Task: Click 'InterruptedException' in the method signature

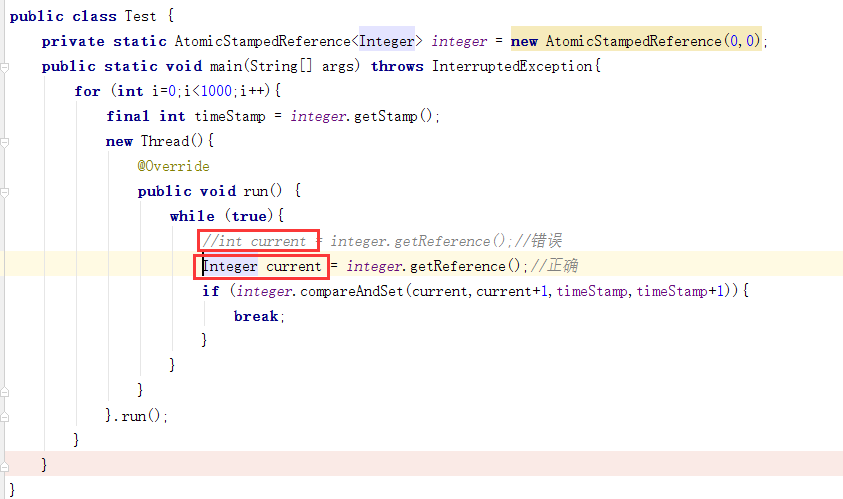Action: tap(512, 66)
